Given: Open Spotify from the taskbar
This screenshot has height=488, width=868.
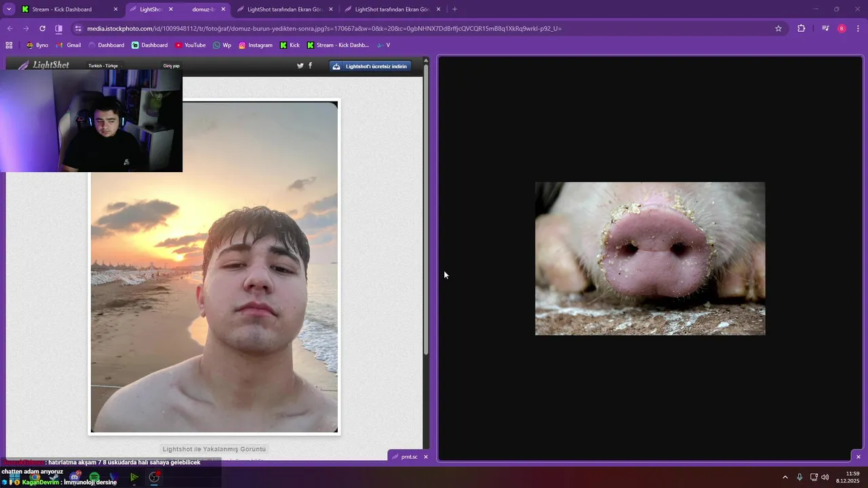Looking at the screenshot, I should pos(94,477).
